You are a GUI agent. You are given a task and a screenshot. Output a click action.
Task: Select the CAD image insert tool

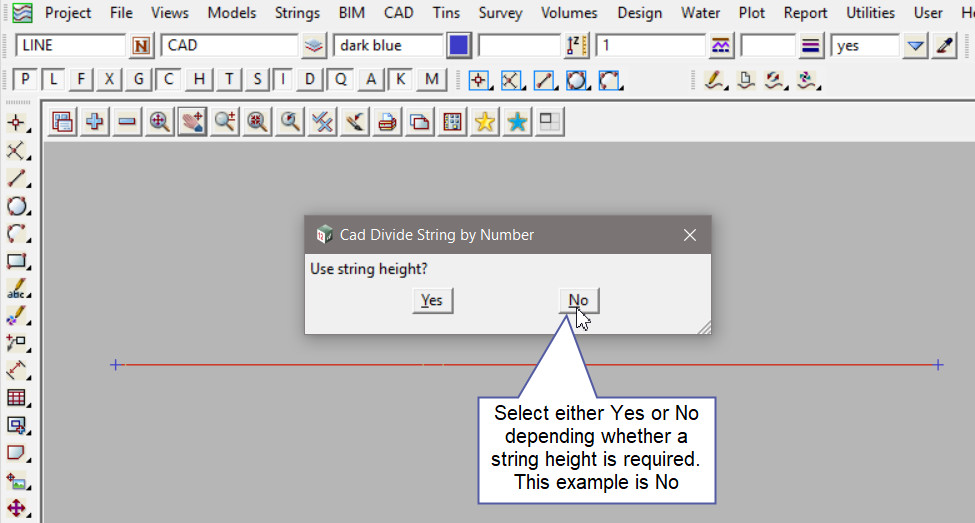[x=17, y=481]
